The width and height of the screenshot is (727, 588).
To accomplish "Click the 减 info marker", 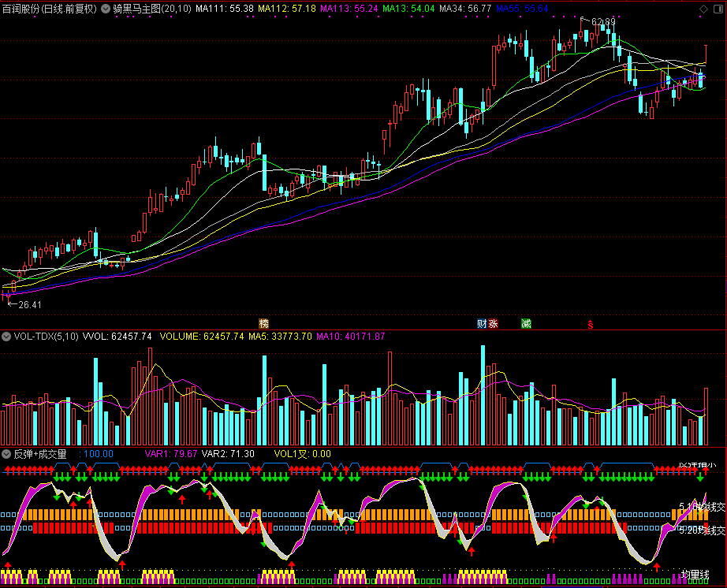I will tap(526, 323).
